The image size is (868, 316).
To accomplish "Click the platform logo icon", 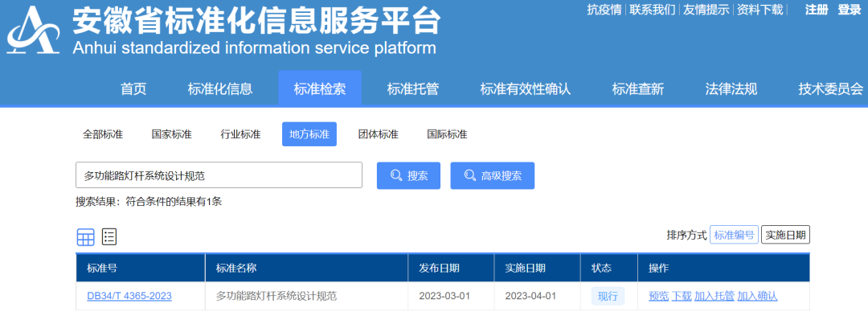I will coord(33,30).
